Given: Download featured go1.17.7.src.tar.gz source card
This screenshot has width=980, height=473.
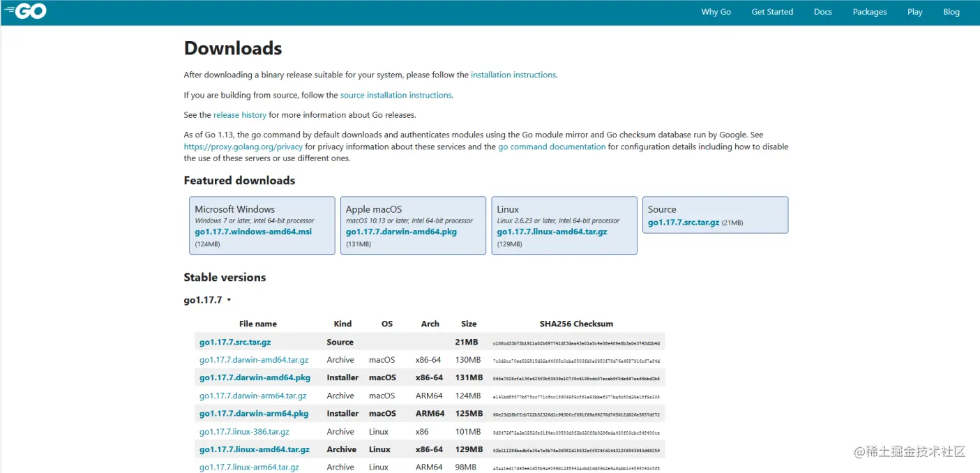Looking at the screenshot, I should click(x=684, y=223).
